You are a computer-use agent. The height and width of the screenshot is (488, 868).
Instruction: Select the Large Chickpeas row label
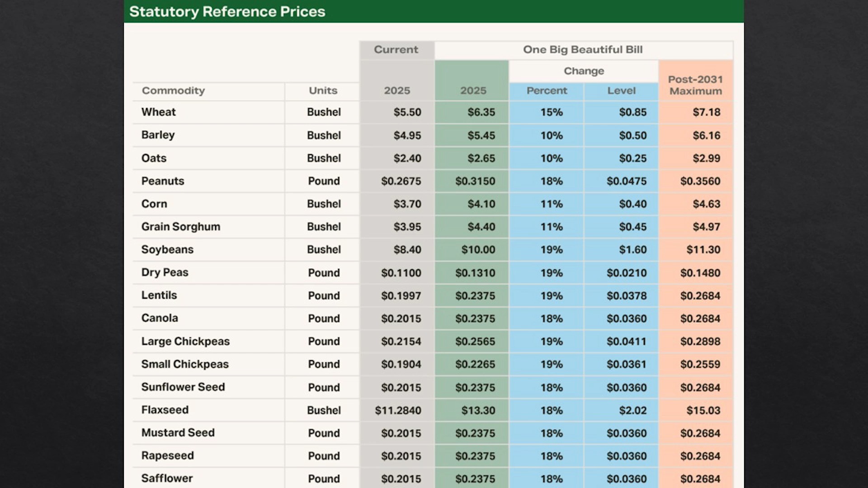185,342
